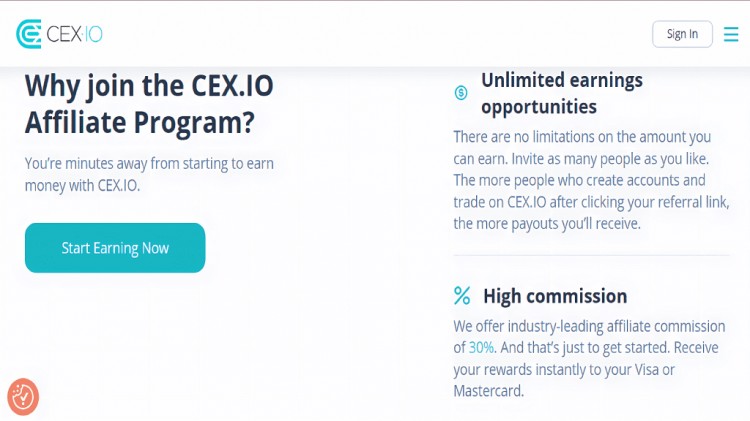The image size is (750, 421).
Task: Click the minutes away subtitle text
Action: (x=149, y=174)
